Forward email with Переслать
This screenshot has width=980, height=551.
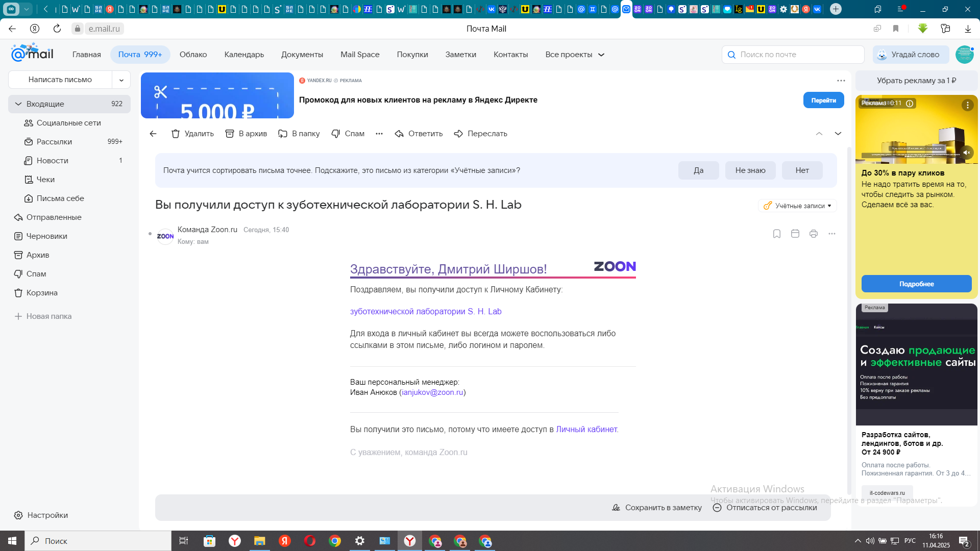[x=480, y=134]
